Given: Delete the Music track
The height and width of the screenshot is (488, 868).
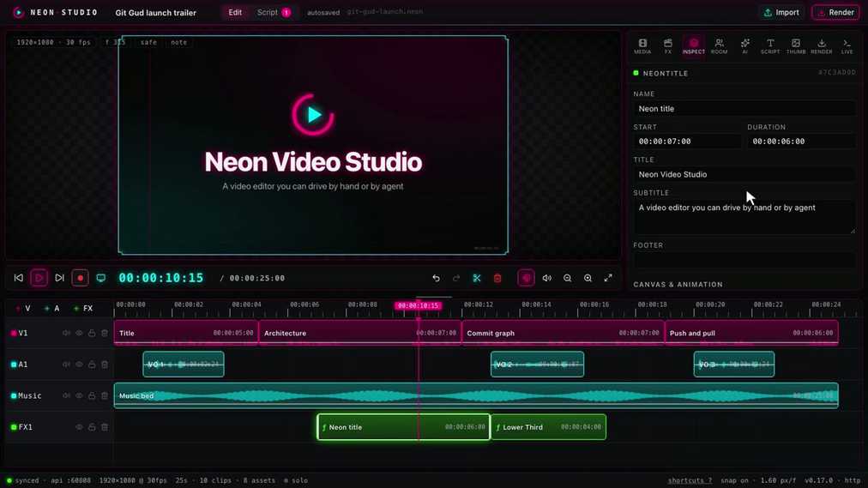Looking at the screenshot, I should point(105,395).
